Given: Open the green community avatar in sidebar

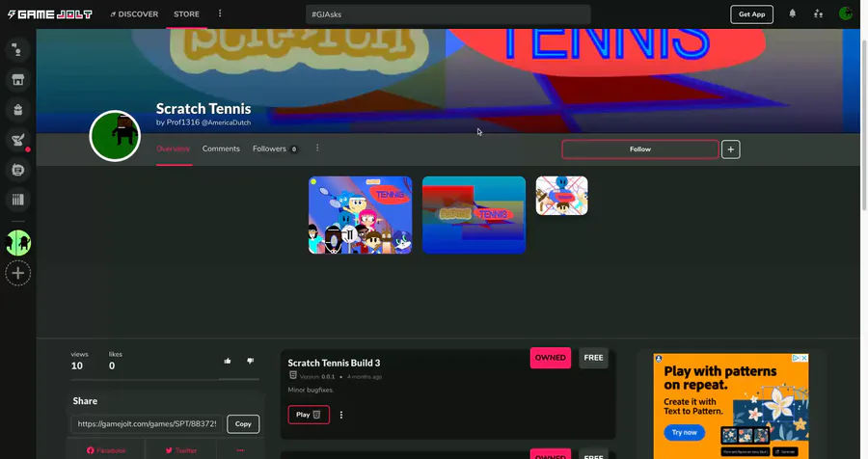Looking at the screenshot, I should 17,243.
